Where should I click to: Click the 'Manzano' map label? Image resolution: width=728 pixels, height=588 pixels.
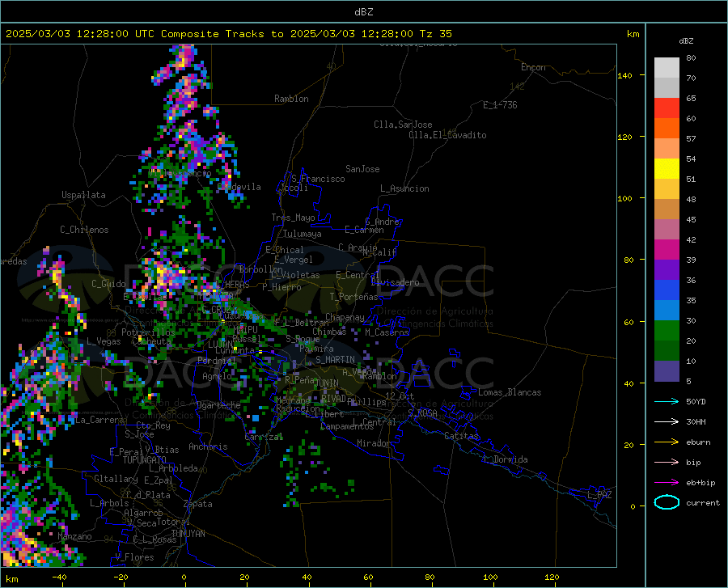(x=74, y=536)
